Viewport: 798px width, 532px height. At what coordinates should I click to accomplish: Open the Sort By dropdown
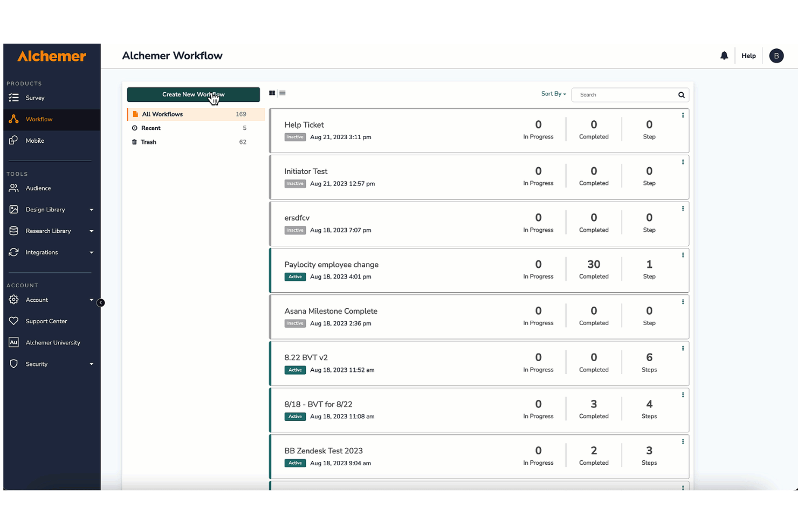[553, 94]
